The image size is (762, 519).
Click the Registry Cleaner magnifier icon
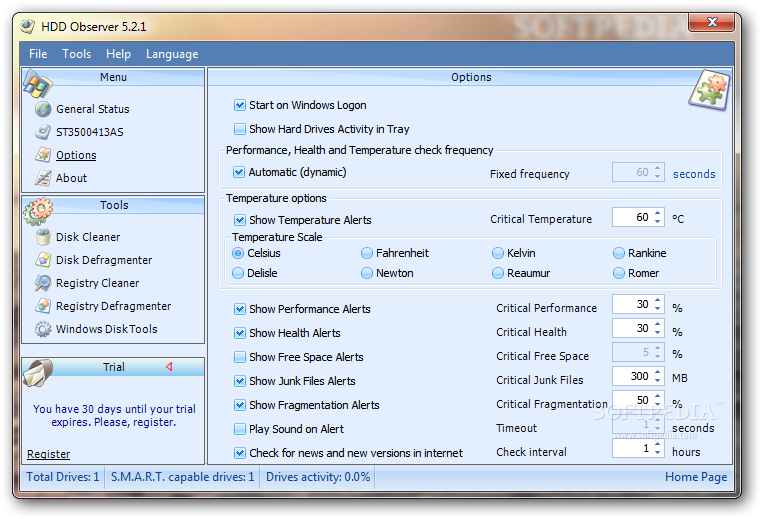pos(43,283)
